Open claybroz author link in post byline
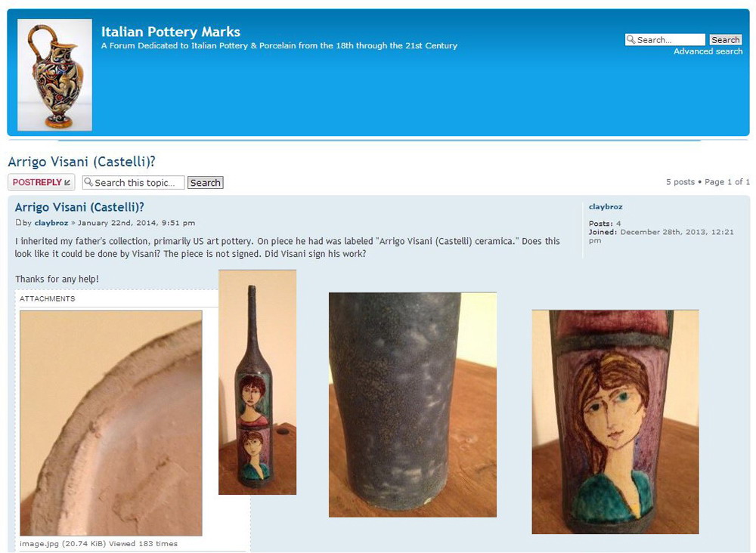The image size is (756, 553). click(x=51, y=223)
